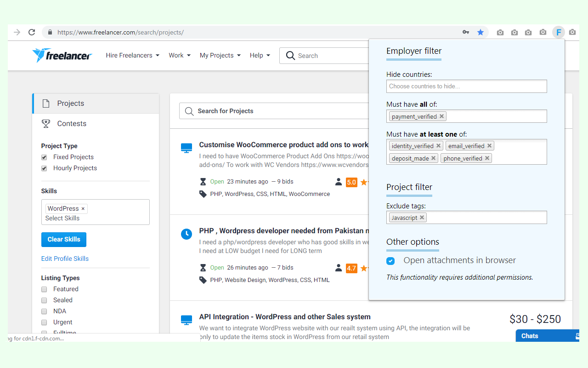Screen dimensions: 588x368
Task: Click the key saved-password icon
Action: pyautogui.click(x=466, y=32)
